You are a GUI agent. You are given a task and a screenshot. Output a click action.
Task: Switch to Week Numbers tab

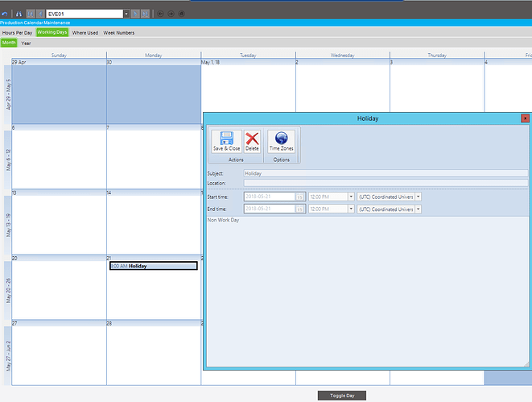pyautogui.click(x=119, y=32)
